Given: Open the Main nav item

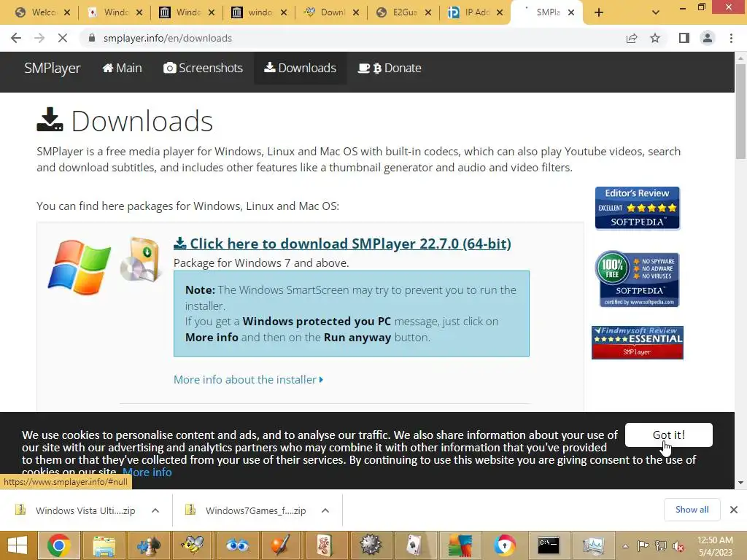Looking at the screenshot, I should click(x=122, y=68).
